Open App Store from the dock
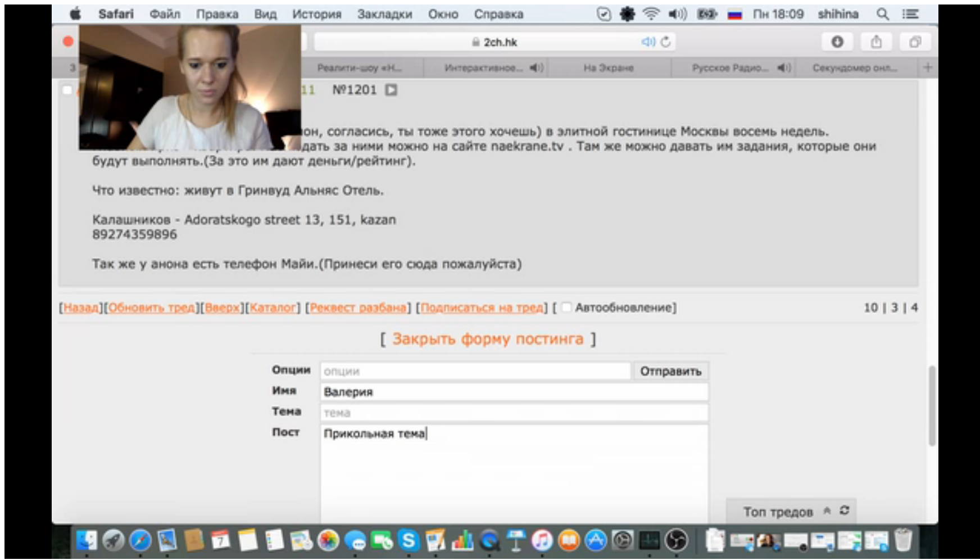This screenshot has height=560, width=980. coord(596,540)
